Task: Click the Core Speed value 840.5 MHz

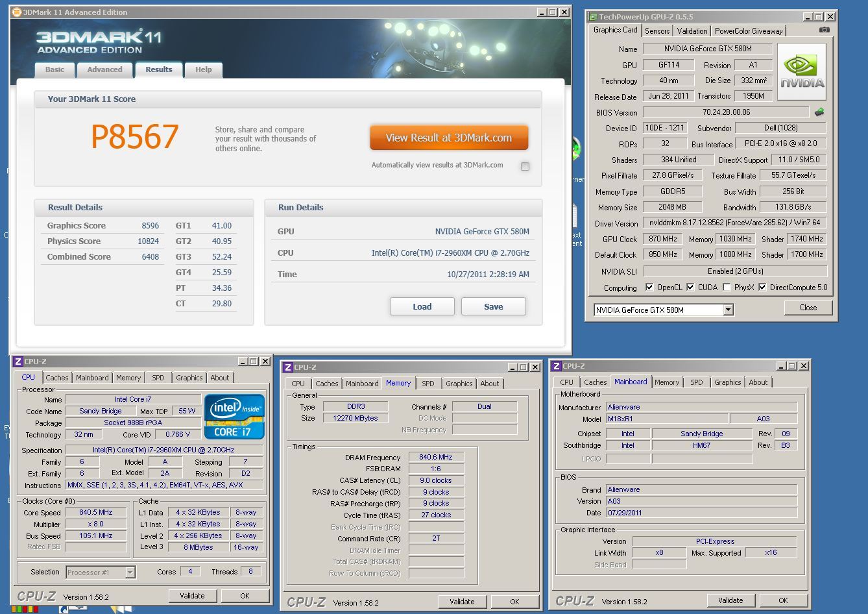Action: pyautogui.click(x=96, y=512)
